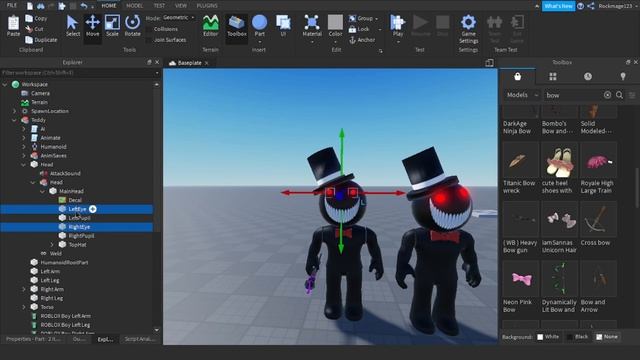The height and width of the screenshot is (360, 640).
Task: Switch to the VIEW ribbon tab
Action: tap(180, 6)
